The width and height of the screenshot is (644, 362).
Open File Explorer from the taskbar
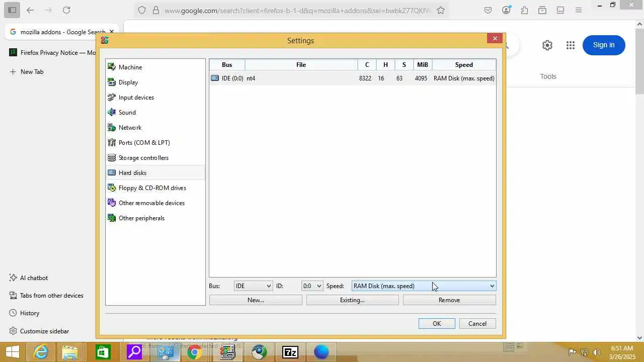70,352
